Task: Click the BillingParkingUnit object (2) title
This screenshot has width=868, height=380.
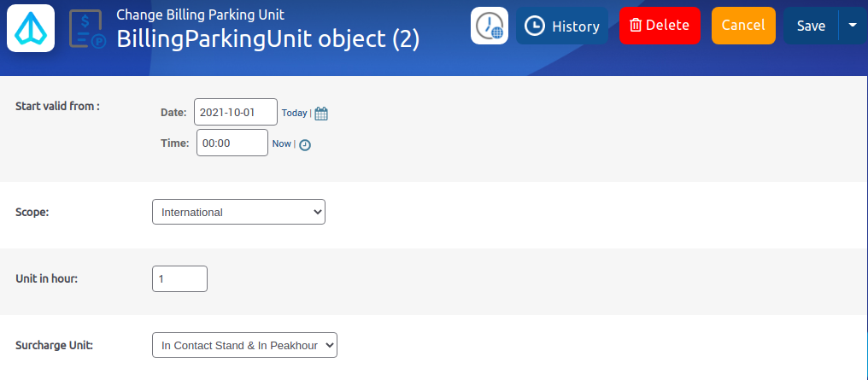Action: (267, 39)
